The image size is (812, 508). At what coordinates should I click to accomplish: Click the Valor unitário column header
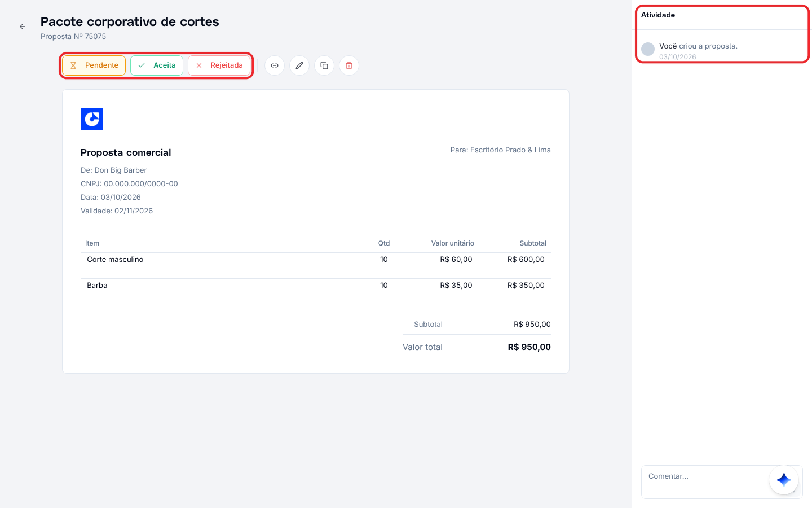(453, 243)
